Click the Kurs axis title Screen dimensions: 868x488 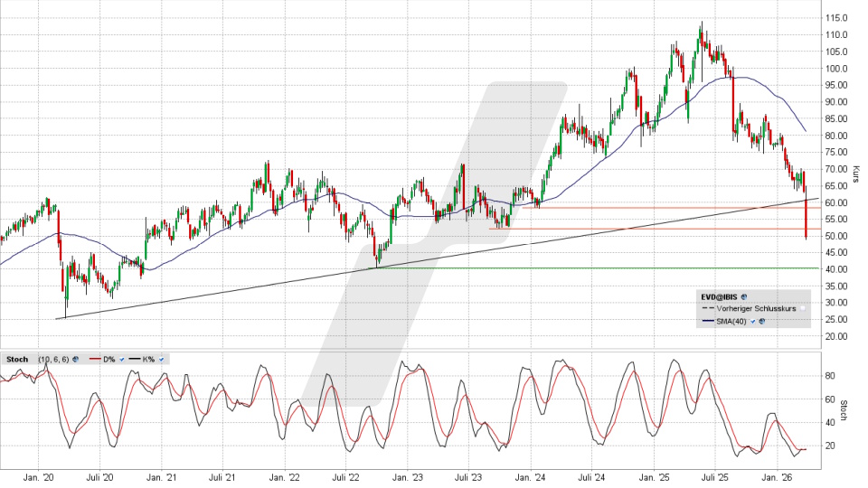point(855,175)
